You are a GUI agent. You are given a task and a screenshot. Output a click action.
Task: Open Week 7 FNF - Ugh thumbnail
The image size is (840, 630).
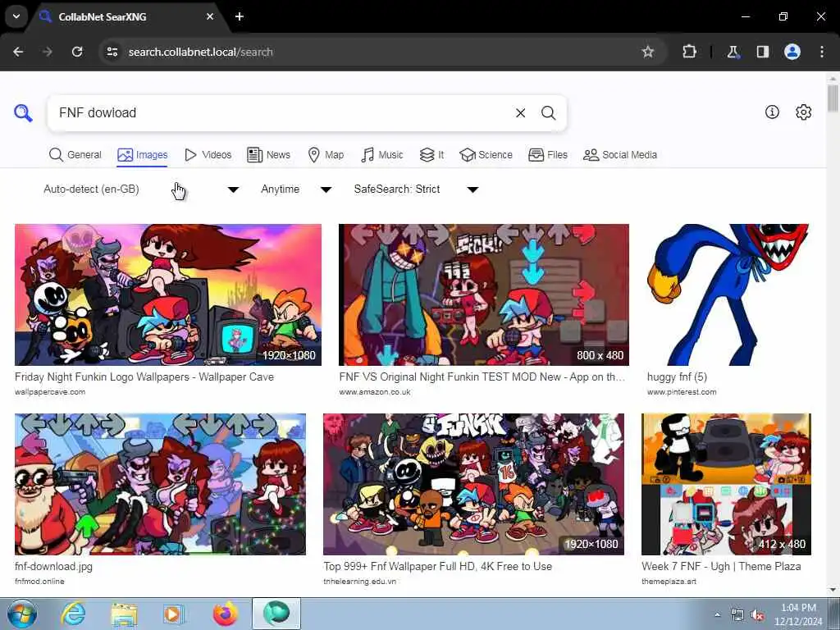pos(727,484)
